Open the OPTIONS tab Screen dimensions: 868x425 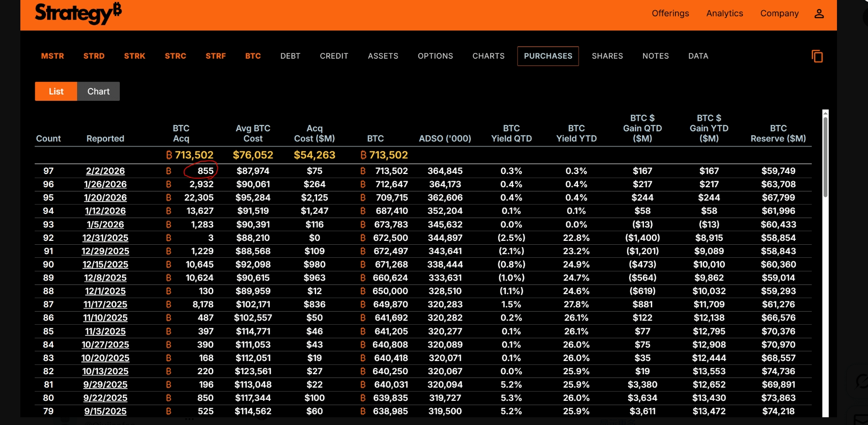435,56
